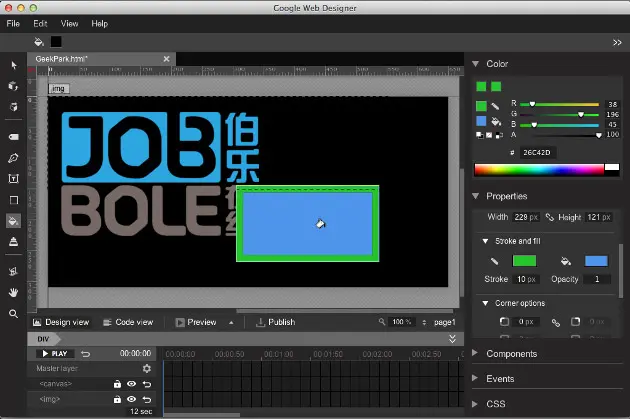Viewport: 630px width, 419px height.
Task: Select the 3D stage rotate tool
Action: pos(13,272)
